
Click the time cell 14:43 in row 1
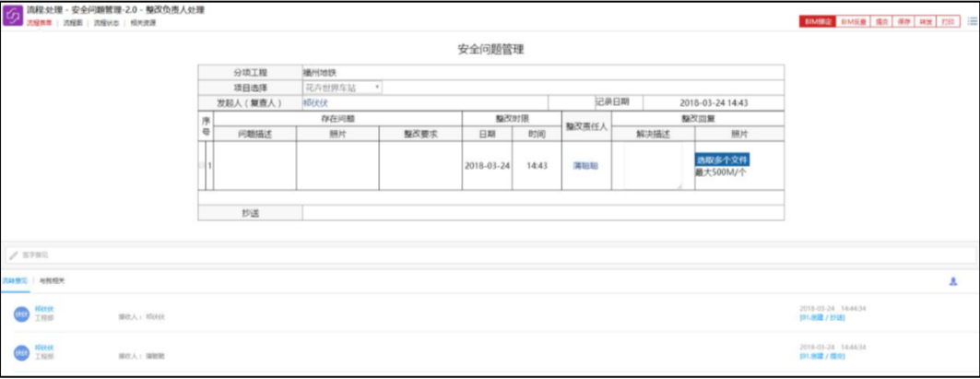[537, 166]
